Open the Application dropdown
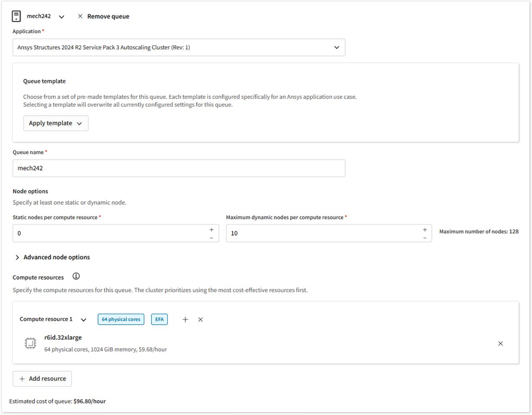The width and height of the screenshot is (532, 415). pos(179,47)
